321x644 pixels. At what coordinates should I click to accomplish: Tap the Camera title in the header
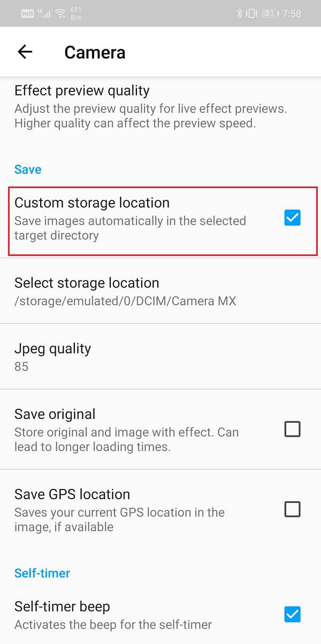point(95,52)
